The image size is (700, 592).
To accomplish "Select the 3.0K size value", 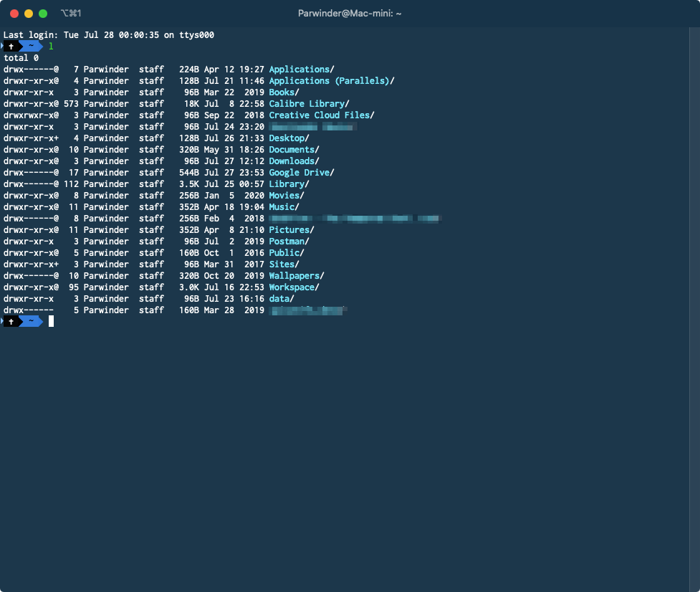I will [189, 287].
